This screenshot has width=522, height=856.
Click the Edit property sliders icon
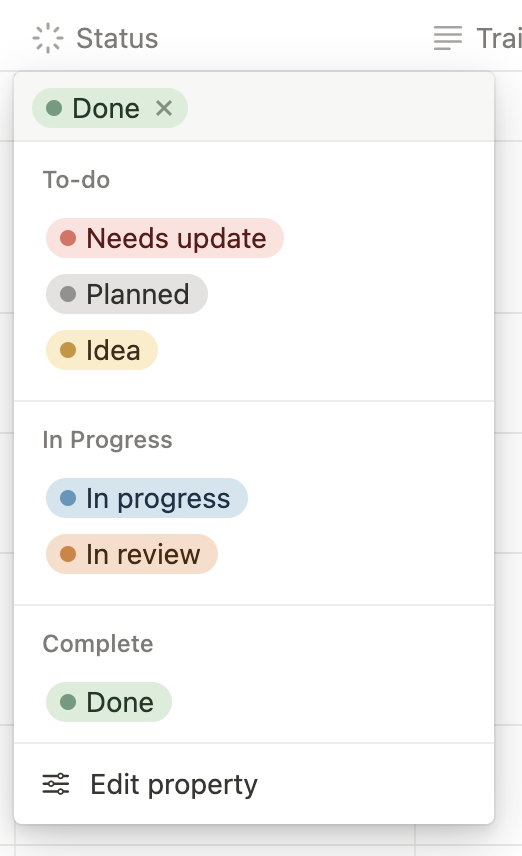tap(56, 784)
